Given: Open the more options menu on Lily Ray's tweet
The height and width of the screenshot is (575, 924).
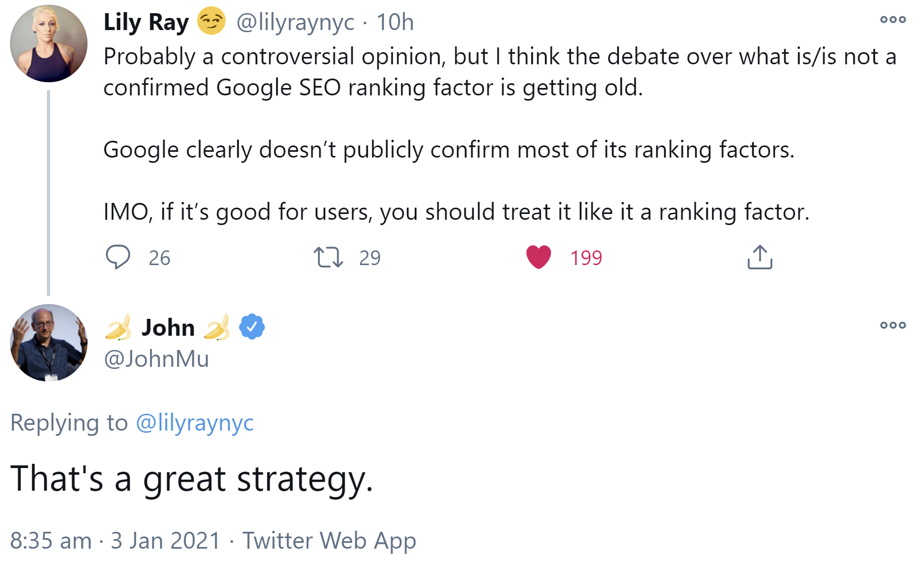Looking at the screenshot, I should (x=892, y=20).
